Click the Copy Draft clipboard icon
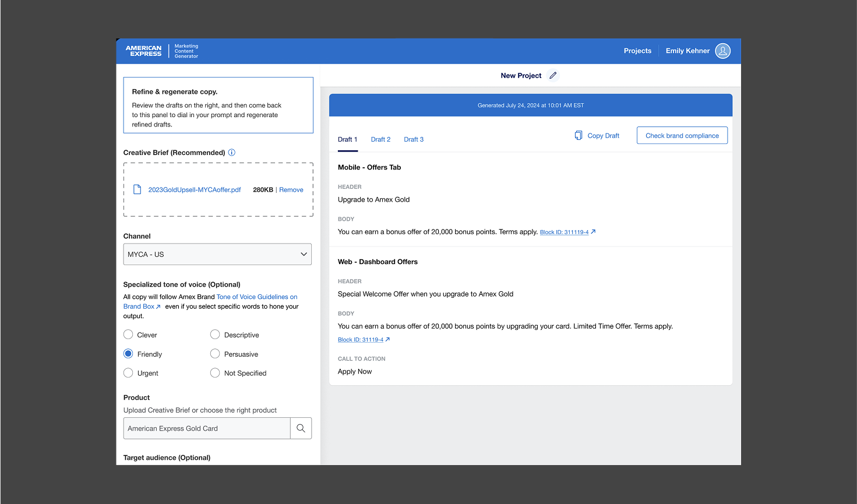Viewport: 857px width, 504px height. [x=579, y=136]
